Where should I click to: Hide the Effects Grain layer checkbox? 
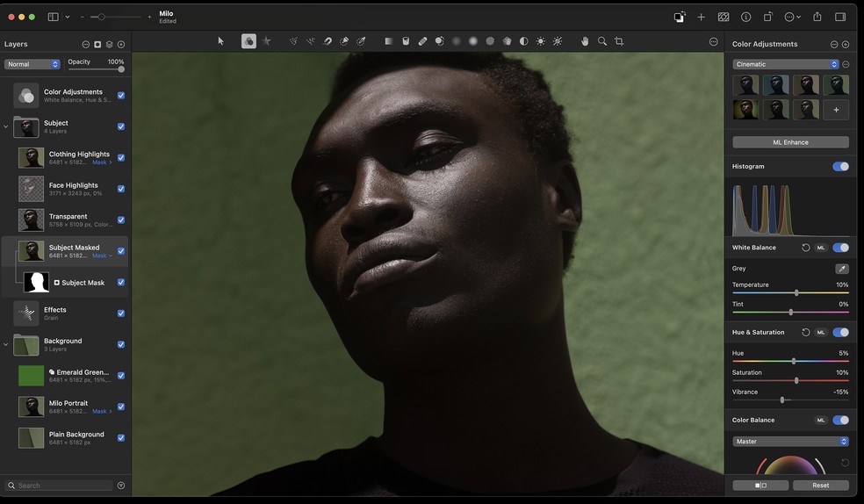pyautogui.click(x=121, y=313)
